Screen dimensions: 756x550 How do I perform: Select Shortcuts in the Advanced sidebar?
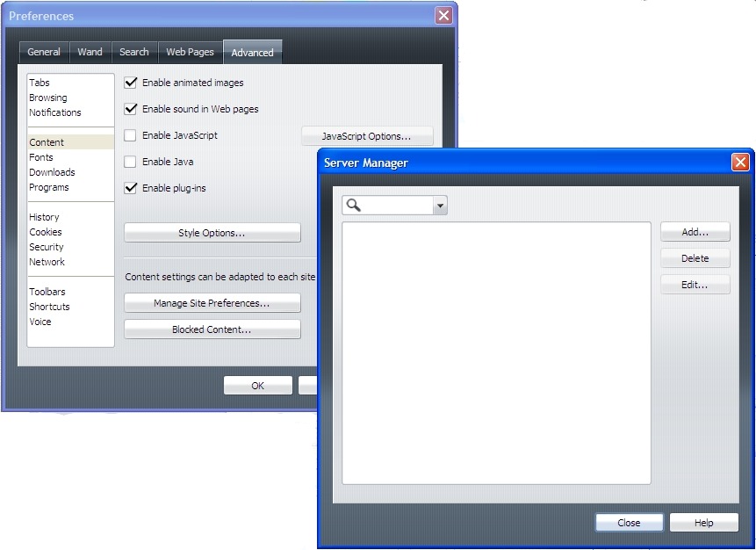point(49,307)
